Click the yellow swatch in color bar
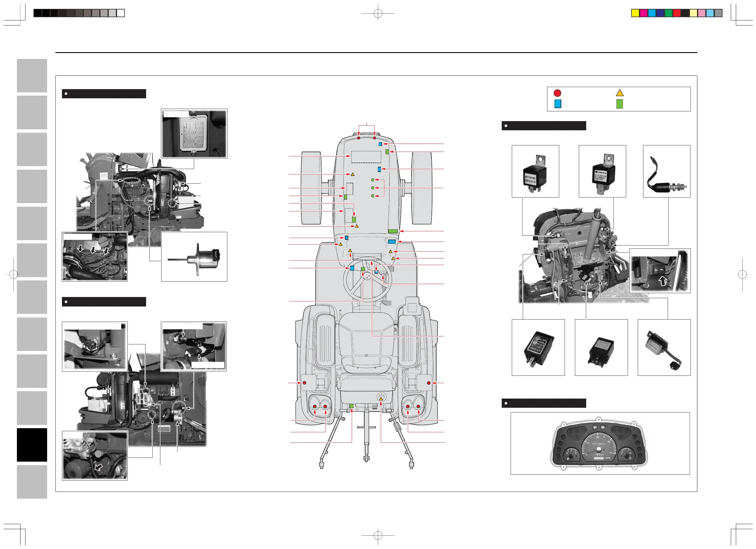The width and height of the screenshot is (756, 549). (x=635, y=13)
